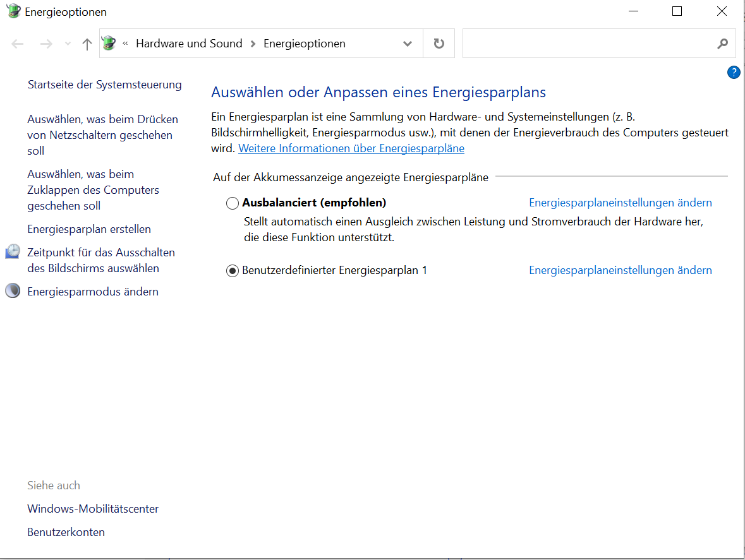Click the Energieoptionen title bar icon
The width and height of the screenshot is (745, 560).
[14, 11]
